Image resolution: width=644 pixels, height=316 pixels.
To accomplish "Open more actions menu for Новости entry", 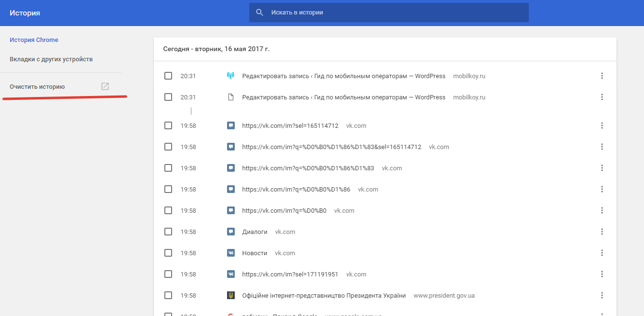I will (x=602, y=253).
